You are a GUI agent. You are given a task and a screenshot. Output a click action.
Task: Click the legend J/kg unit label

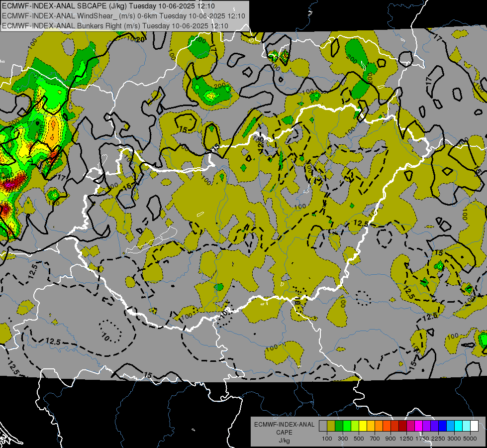tap(284, 441)
